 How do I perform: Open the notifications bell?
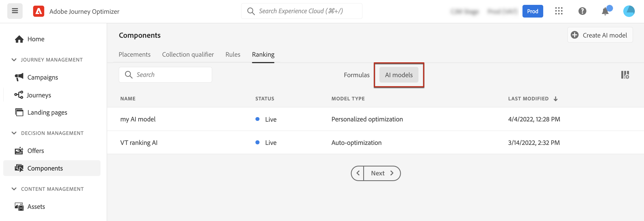tap(605, 11)
